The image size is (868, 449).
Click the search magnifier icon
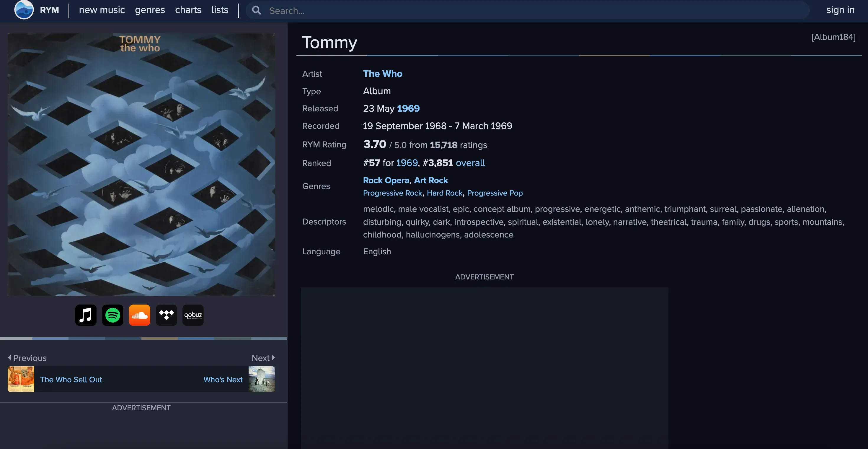[x=257, y=10]
